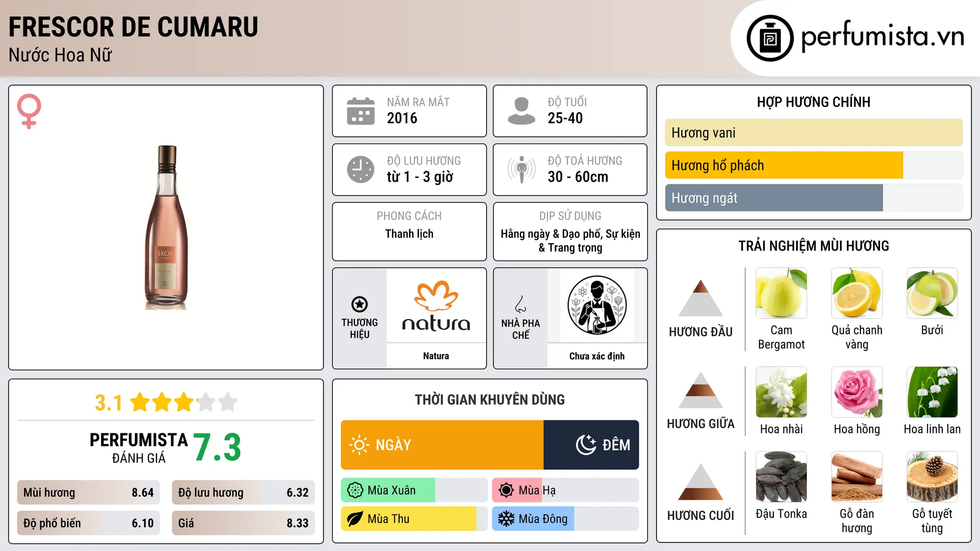Click the first gold rating star

140,402
